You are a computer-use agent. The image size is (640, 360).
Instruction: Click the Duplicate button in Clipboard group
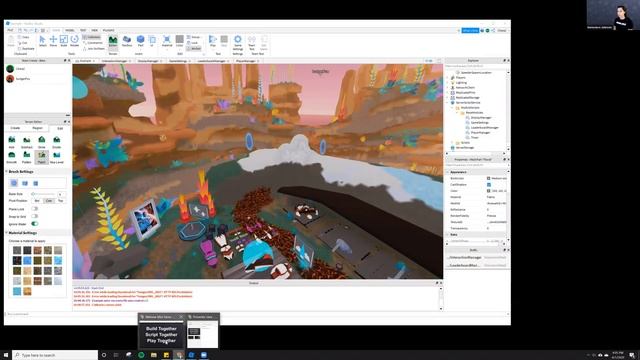[x=26, y=49]
